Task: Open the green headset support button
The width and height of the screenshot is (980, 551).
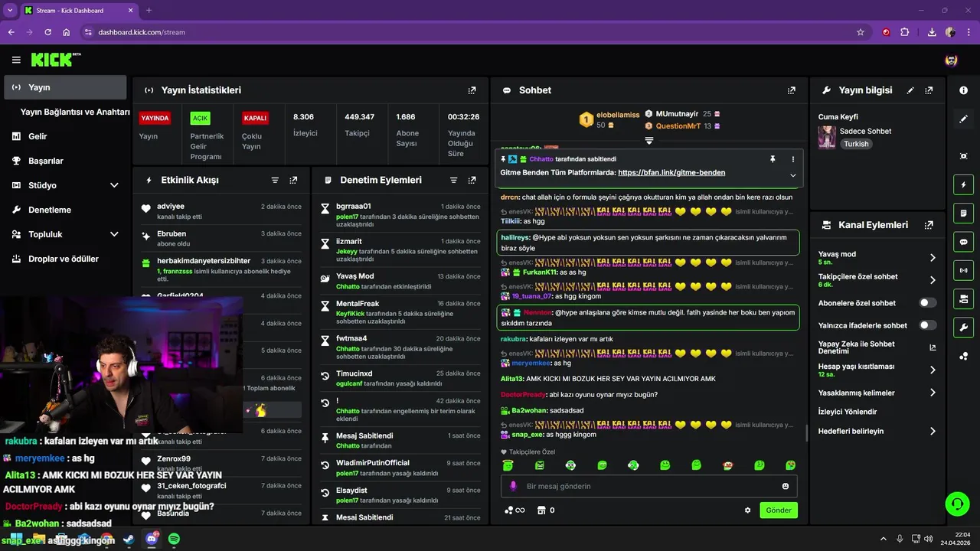Action: click(x=957, y=504)
